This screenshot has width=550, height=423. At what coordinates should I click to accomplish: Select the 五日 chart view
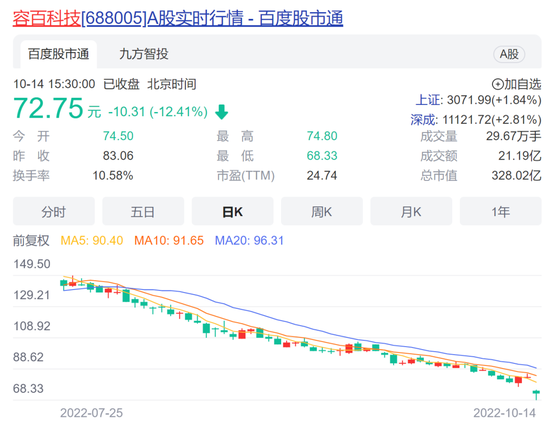click(143, 211)
